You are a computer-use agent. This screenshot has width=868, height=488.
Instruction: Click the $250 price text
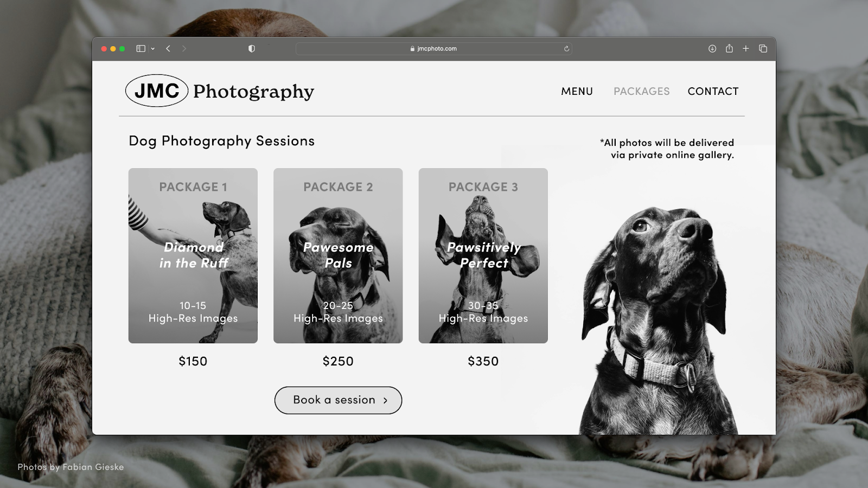tap(338, 361)
